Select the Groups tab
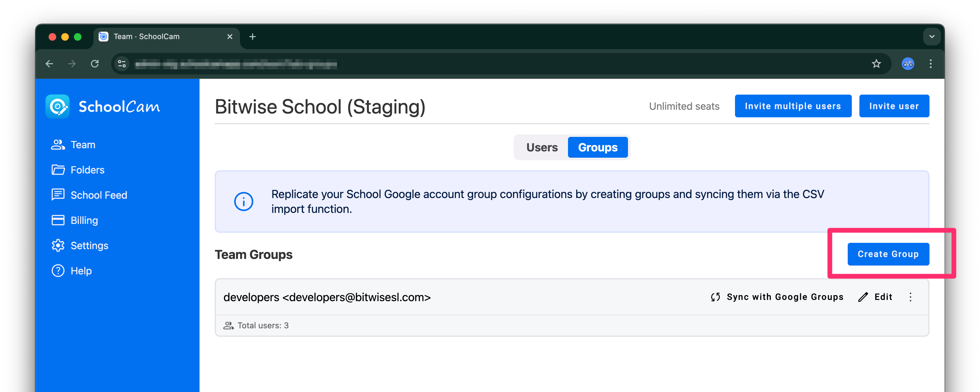Viewport: 980px width, 392px height. [598, 147]
